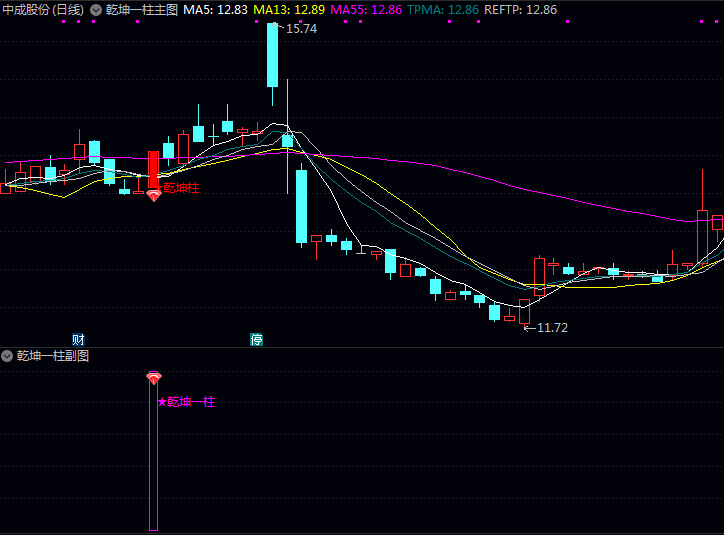Click the REFTP: 12.86 readout
The width and height of the screenshot is (724, 535).
[x=520, y=10]
